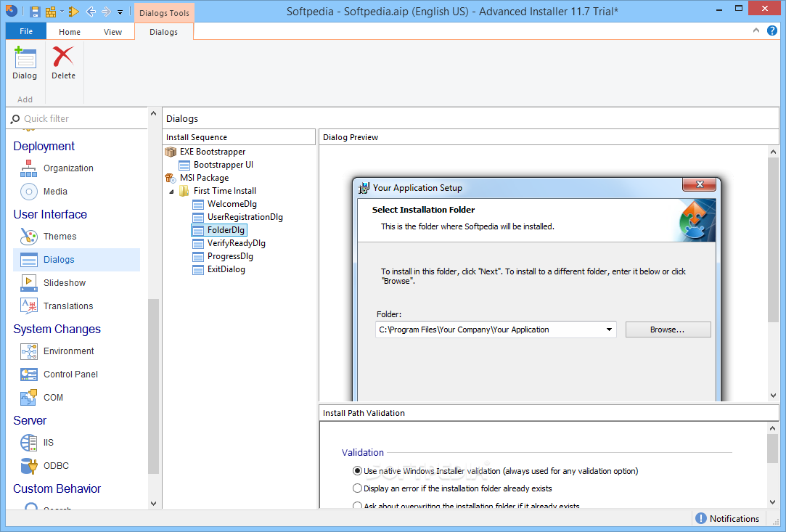Open the build options dropdown arrow

pos(62,11)
